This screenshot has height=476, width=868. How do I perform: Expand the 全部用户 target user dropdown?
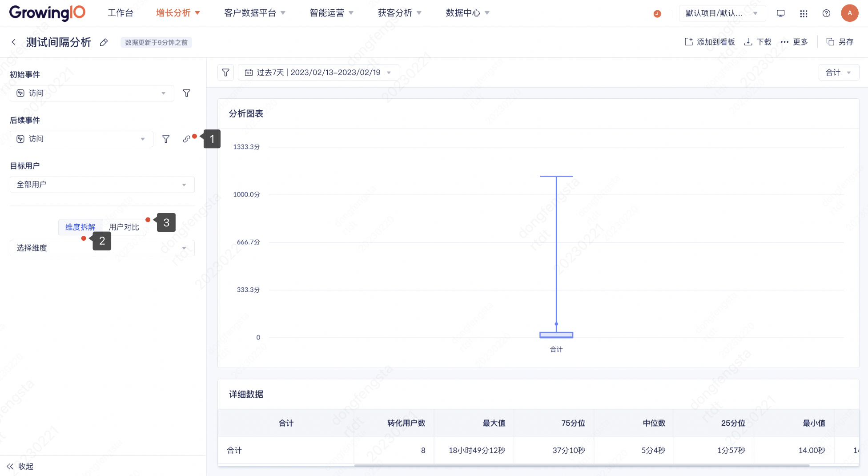click(x=102, y=185)
